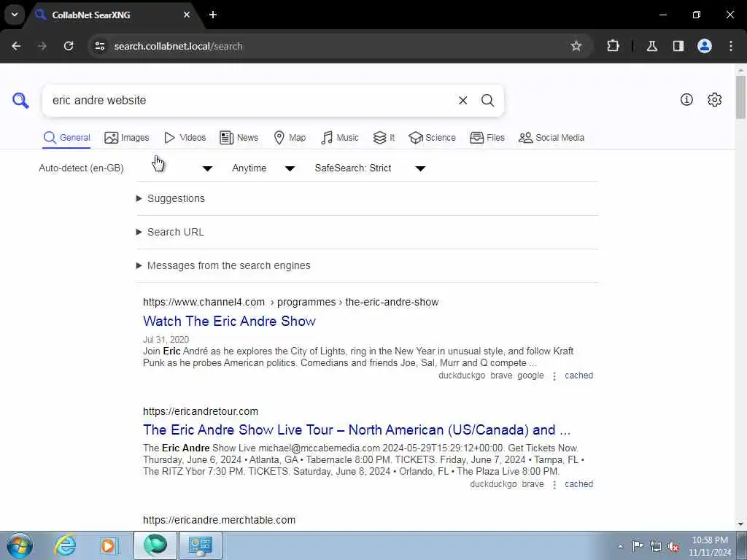The width and height of the screenshot is (747, 560).
Task: Click the green browser taskbar icon
Action: (155, 545)
